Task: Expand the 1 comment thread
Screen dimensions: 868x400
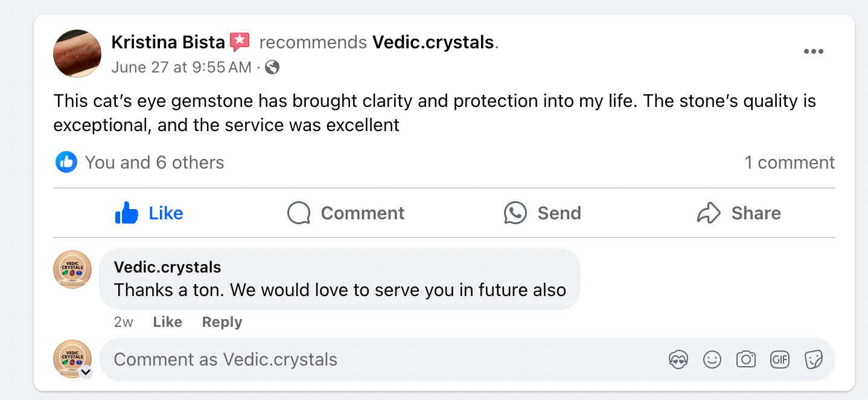Action: tap(790, 163)
